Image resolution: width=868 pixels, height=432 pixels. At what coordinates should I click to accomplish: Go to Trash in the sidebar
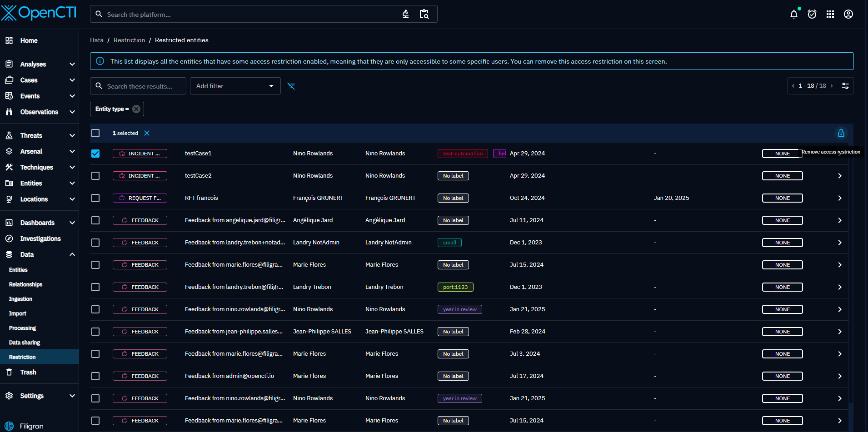(x=28, y=372)
